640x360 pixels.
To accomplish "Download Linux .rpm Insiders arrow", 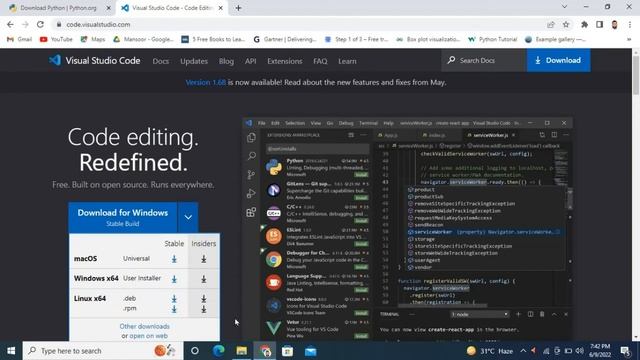I will 203,309.
